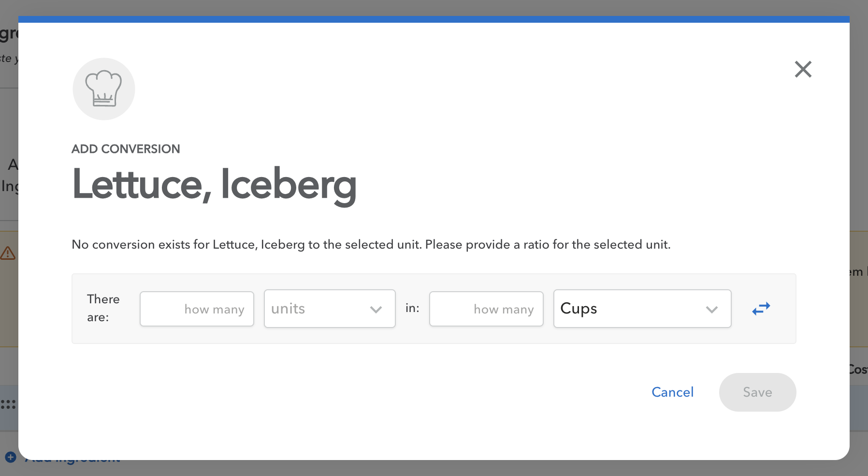Focus the first "how many" field
868x476 pixels.
(x=197, y=309)
